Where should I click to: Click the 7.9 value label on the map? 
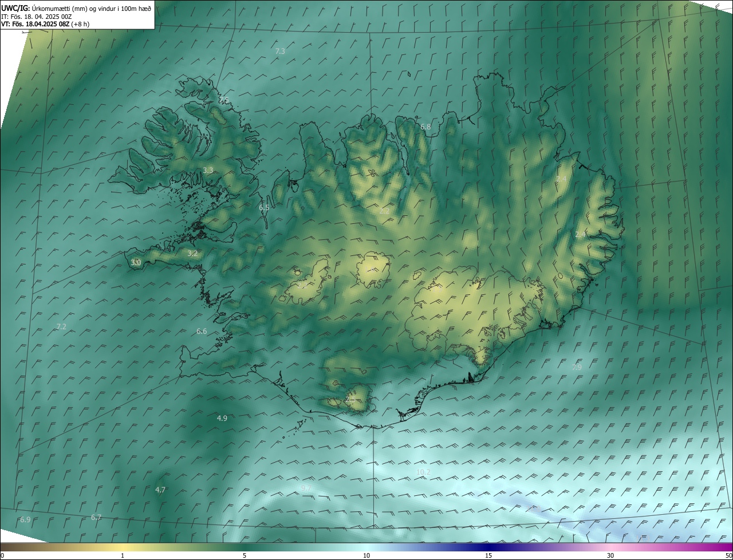pyautogui.click(x=577, y=367)
